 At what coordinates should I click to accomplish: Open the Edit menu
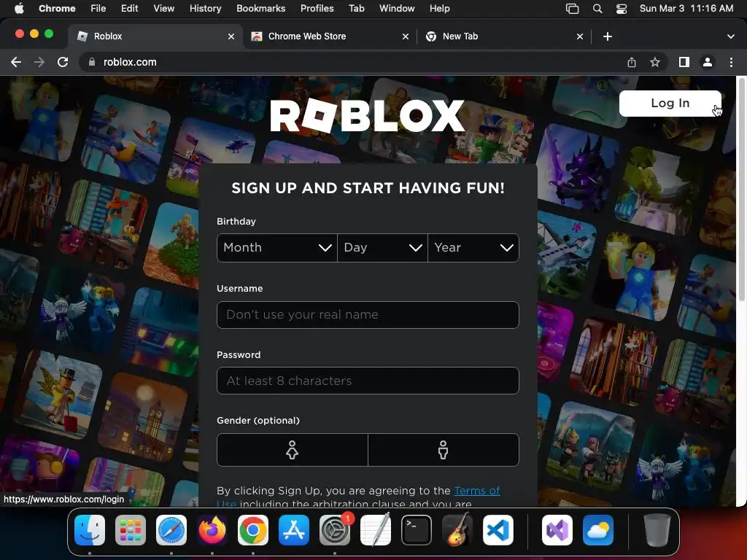pyautogui.click(x=129, y=9)
